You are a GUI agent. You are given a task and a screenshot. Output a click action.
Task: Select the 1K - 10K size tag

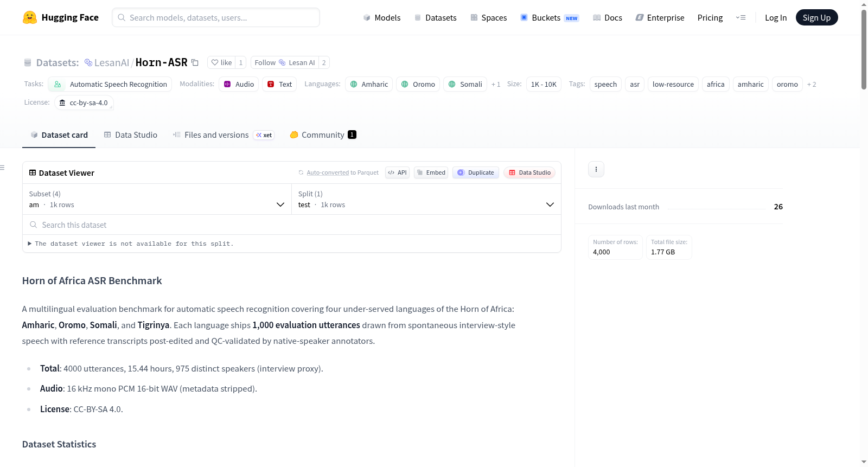tap(544, 84)
